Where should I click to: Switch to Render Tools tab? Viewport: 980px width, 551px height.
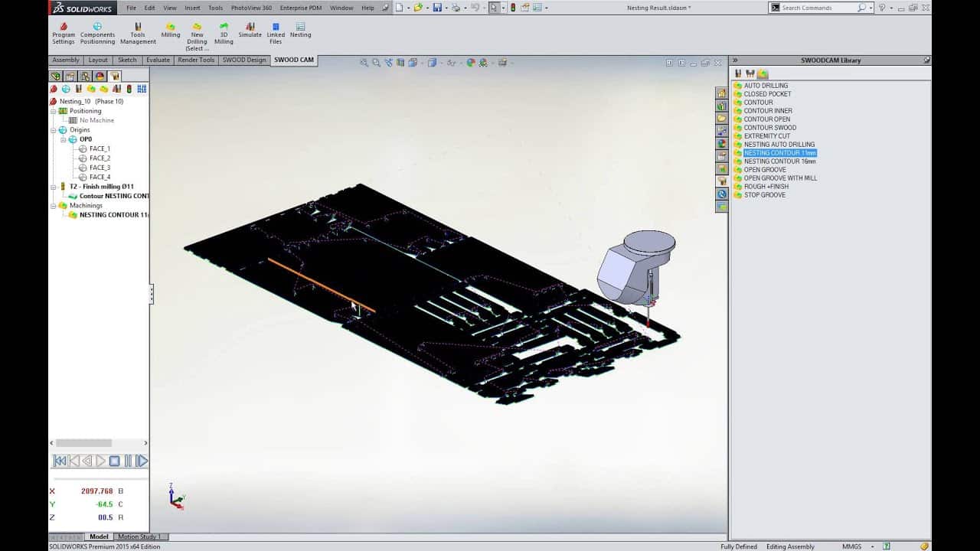(x=196, y=60)
